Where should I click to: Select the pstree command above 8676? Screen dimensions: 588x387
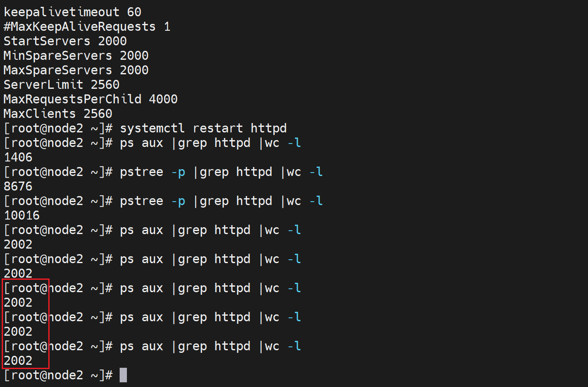221,172
